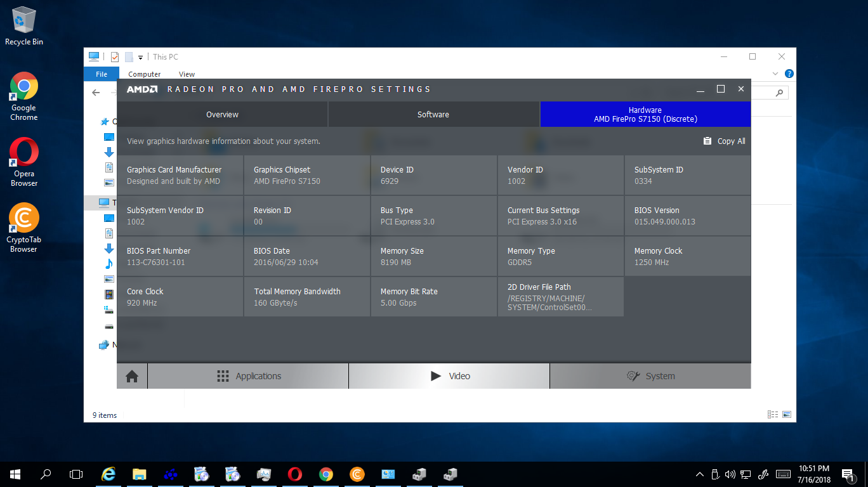Open Task View from the taskbar

pyautogui.click(x=76, y=474)
